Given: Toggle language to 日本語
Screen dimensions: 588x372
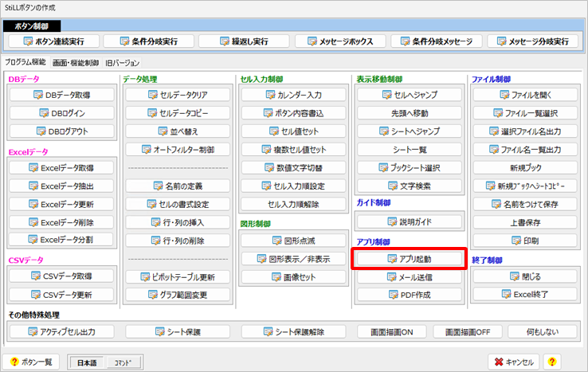Looking at the screenshot, I should click(x=87, y=362).
